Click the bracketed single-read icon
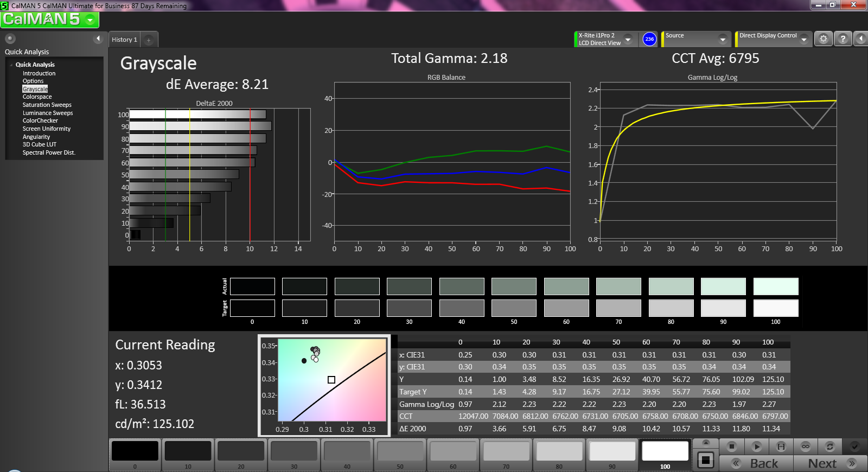Screen dimensions: 868x472 point(781,447)
